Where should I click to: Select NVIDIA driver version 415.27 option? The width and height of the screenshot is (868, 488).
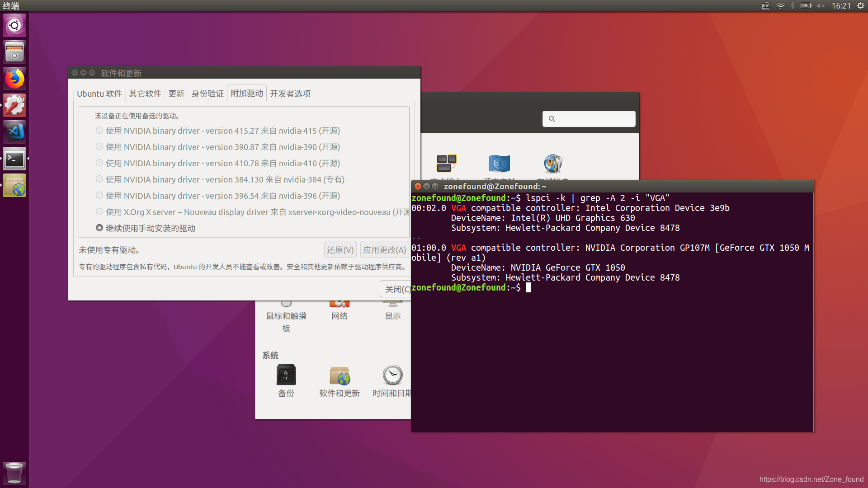click(x=218, y=131)
